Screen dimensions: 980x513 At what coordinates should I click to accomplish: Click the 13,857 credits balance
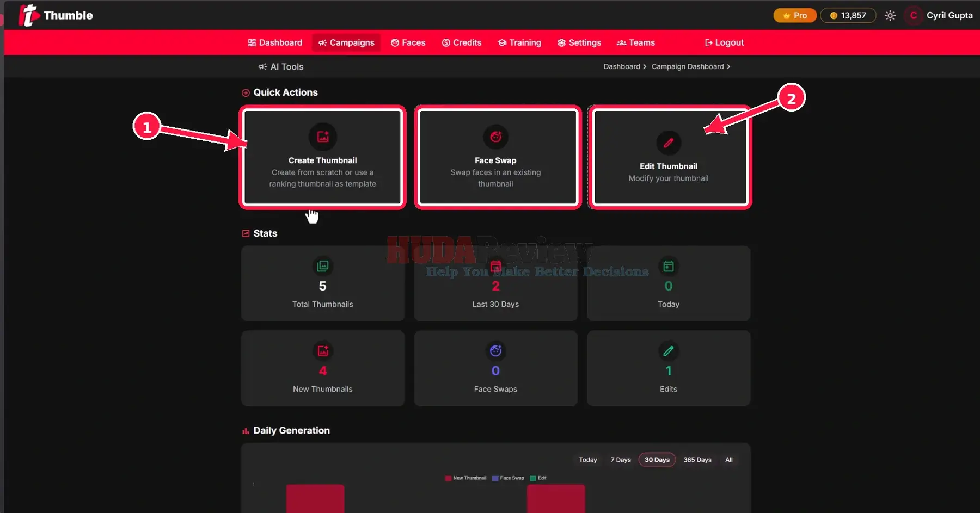point(848,15)
